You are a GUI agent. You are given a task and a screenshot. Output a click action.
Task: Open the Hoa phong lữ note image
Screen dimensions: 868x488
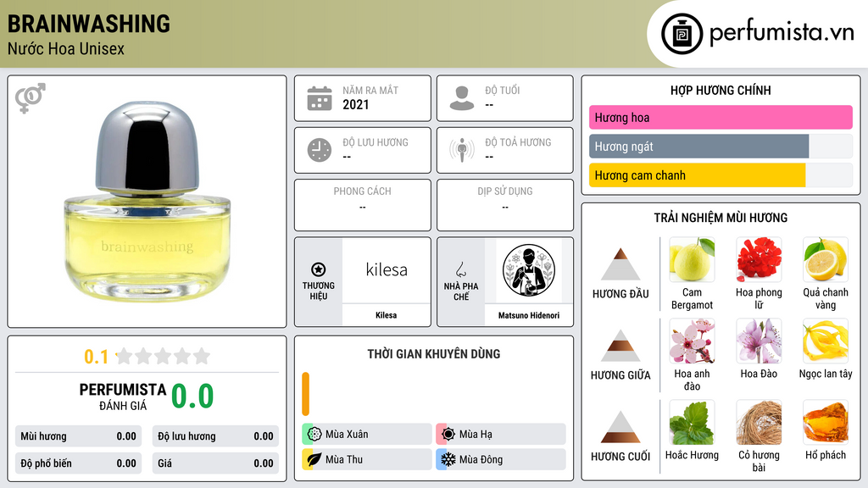tap(759, 259)
